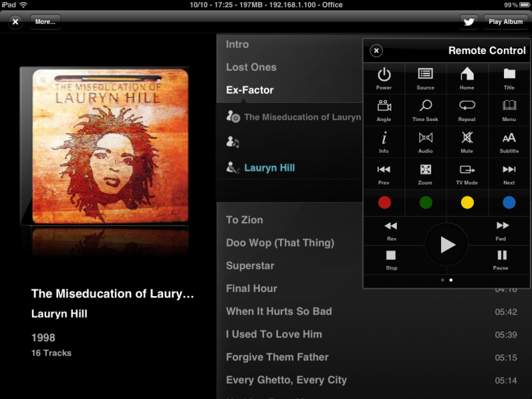Mute the sound via remote

click(x=467, y=142)
